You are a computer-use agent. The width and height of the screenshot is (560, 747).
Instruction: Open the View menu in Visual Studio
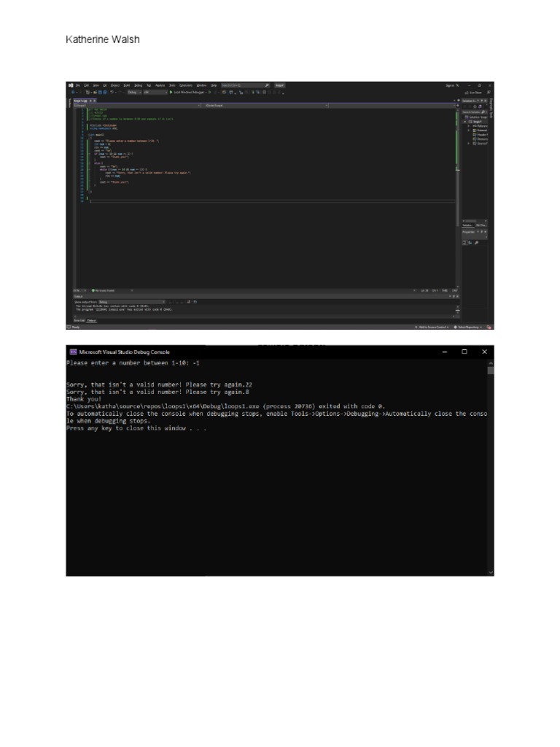click(x=96, y=85)
